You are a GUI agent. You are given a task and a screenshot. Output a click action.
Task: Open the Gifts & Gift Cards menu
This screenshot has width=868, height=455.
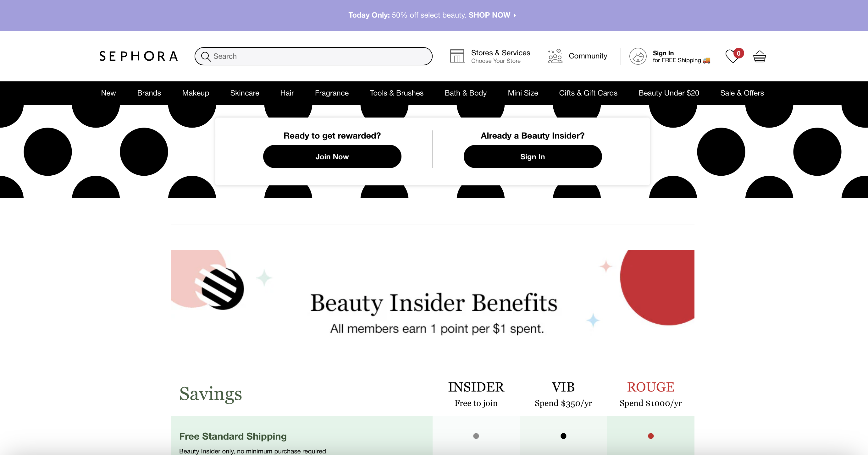click(588, 93)
